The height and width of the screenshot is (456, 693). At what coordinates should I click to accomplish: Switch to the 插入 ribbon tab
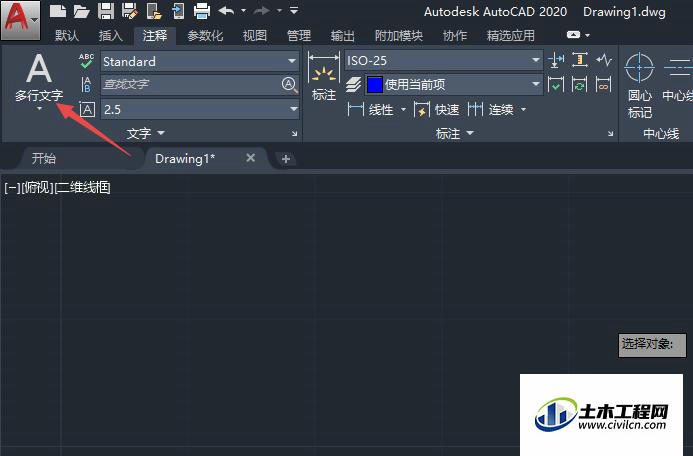[110, 35]
